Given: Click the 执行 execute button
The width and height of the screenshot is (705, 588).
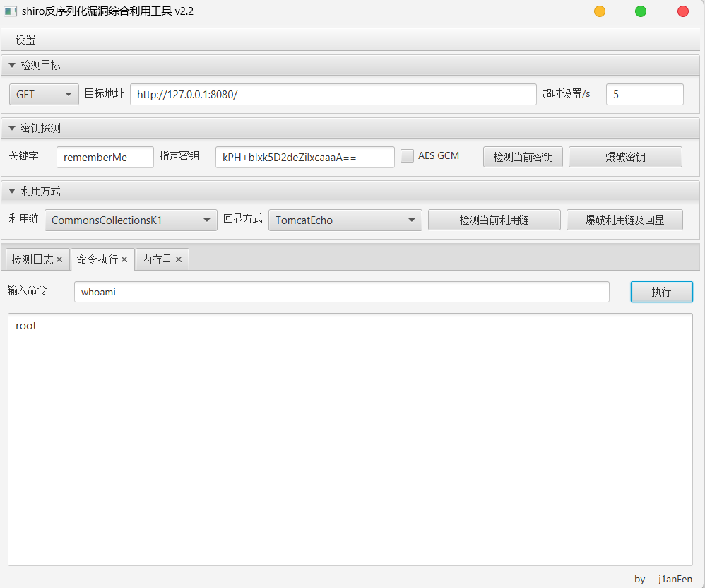Looking at the screenshot, I should click(661, 292).
